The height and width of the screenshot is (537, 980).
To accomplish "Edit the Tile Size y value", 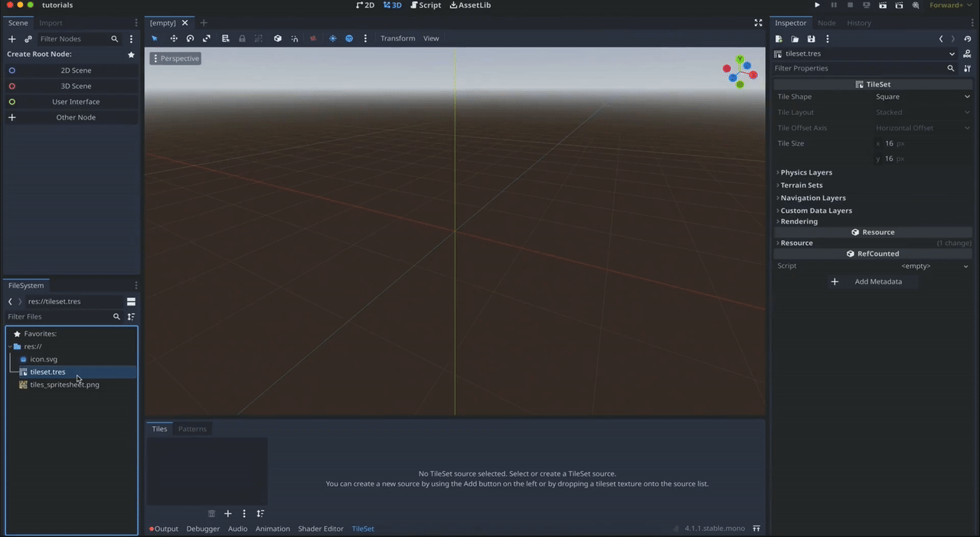I will click(x=923, y=159).
